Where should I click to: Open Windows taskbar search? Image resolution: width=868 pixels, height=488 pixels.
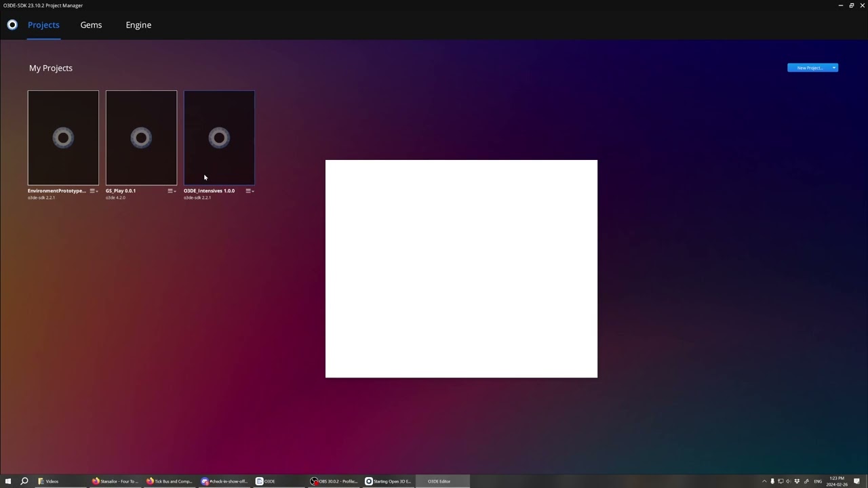point(24,481)
